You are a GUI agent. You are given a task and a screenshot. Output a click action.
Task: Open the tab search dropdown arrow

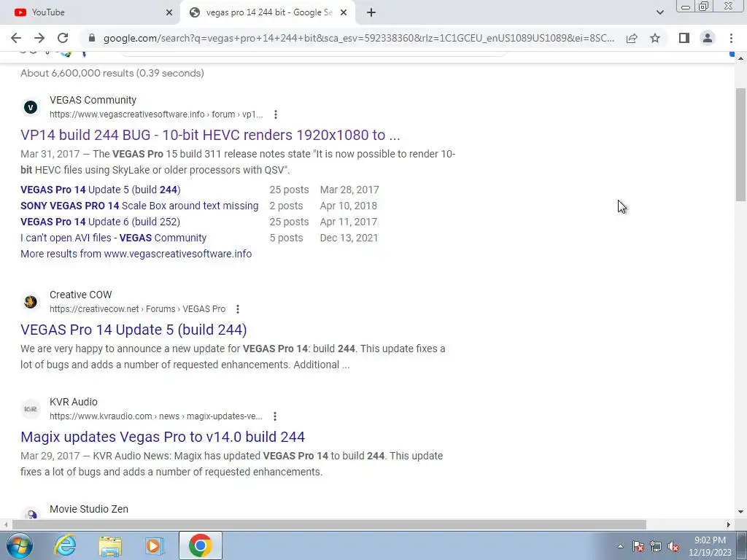coord(659,12)
